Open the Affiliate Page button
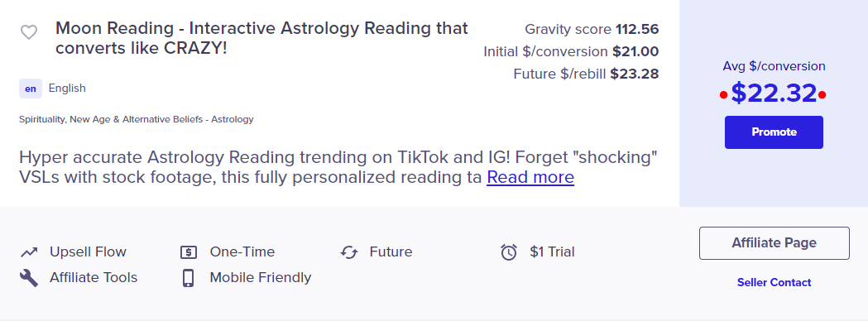This screenshot has height=321, width=868. click(x=774, y=243)
